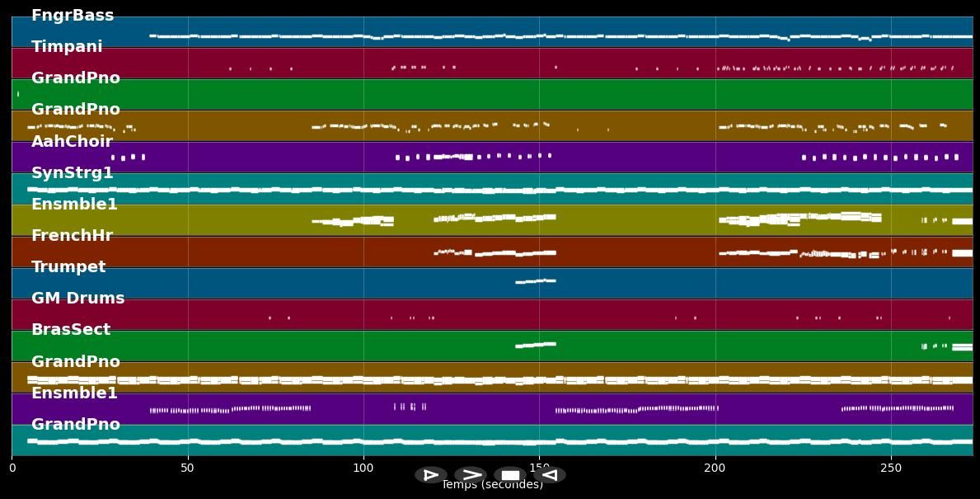Click the Temps (secondes) axis title
980x499 pixels.
pyautogui.click(x=492, y=485)
